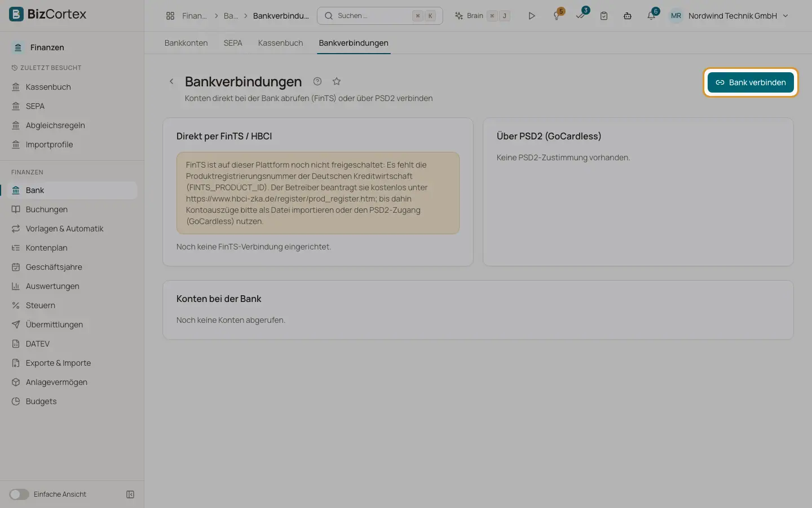Open Kontenplan in the sidebar
This screenshot has width=812, height=508.
pyautogui.click(x=72, y=248)
